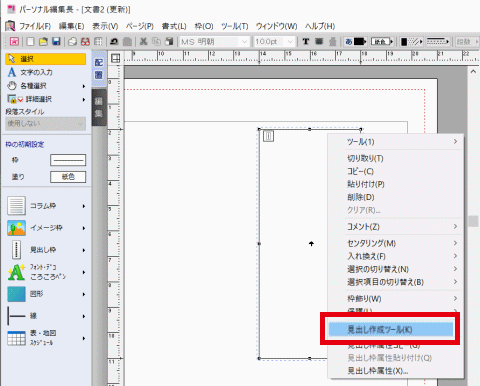The width and height of the screenshot is (480, 386).
Task: Click the ruler corner origin icon
Action: click(115, 58)
